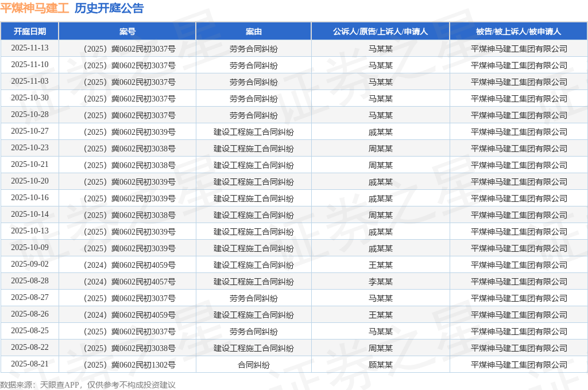Click the date cell 2025-08-27
Image resolution: width=588 pixels, height=390 pixels.
click(x=30, y=297)
